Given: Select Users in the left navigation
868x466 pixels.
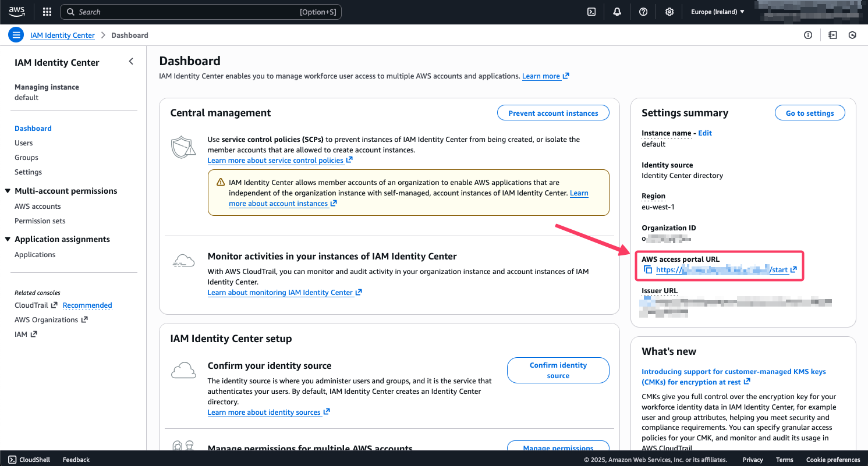Looking at the screenshot, I should [x=23, y=143].
